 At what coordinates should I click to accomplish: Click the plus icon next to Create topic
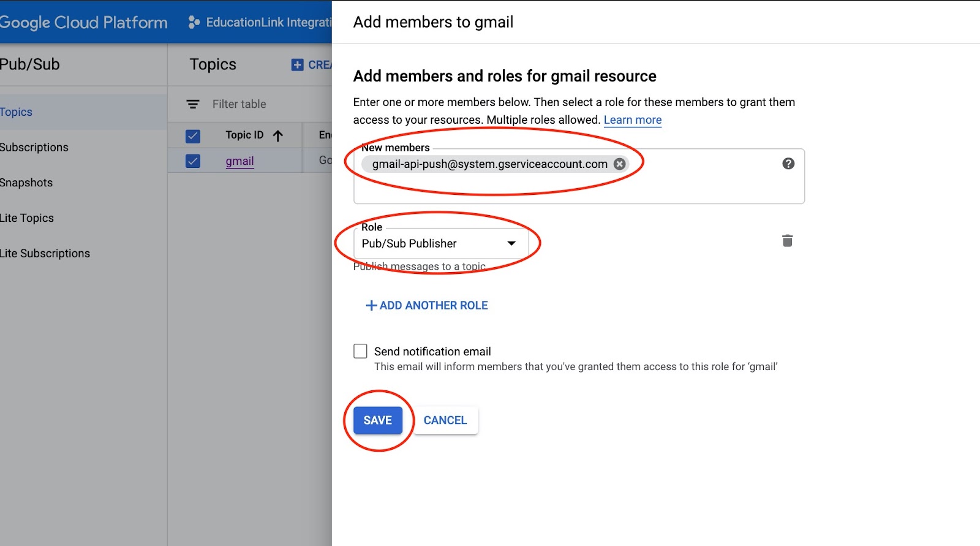297,65
